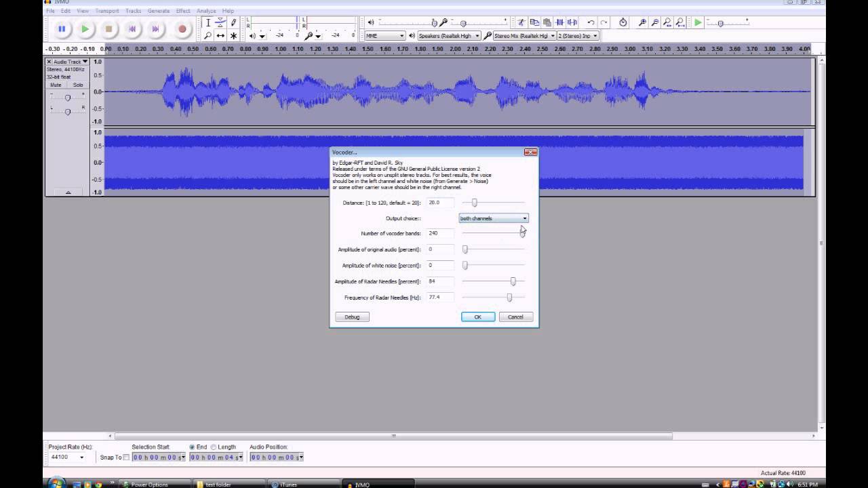Open the File menu
Screen dimensions: 868x488
50,11
